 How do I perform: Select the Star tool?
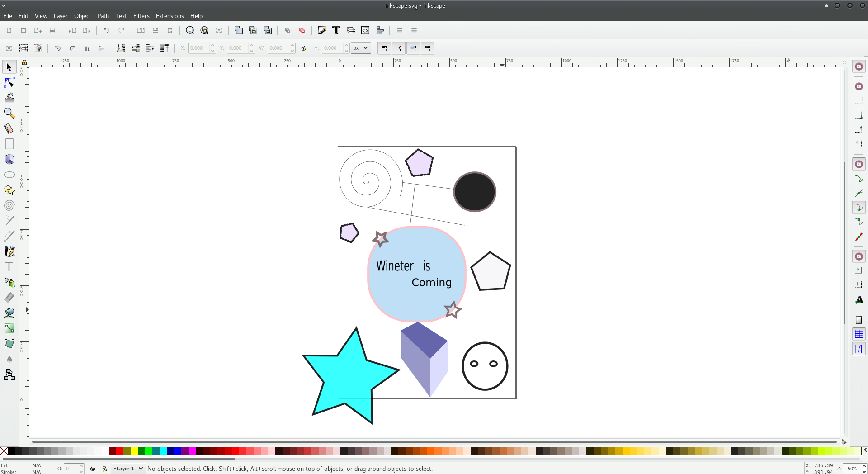[x=9, y=190]
